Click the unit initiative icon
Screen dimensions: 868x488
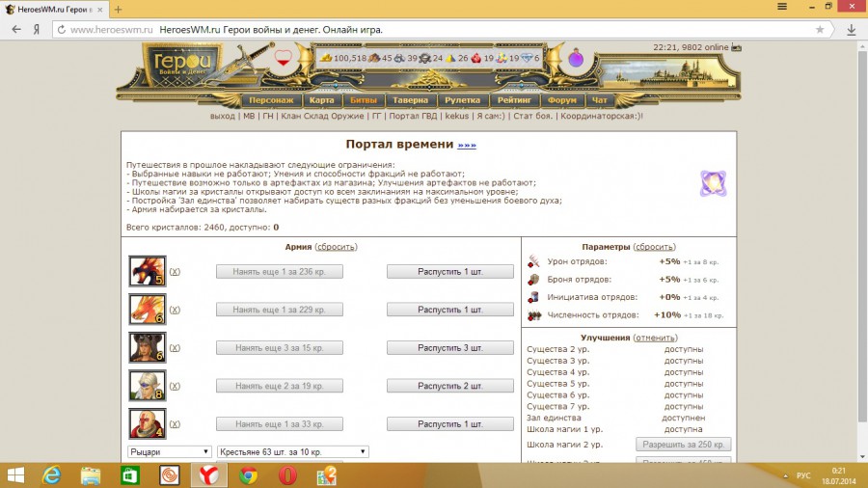(x=533, y=297)
